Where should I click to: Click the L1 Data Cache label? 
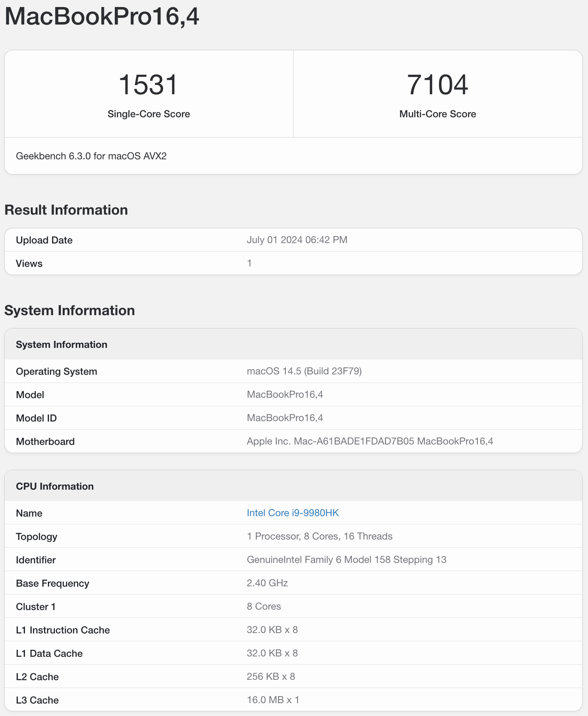[x=49, y=653]
